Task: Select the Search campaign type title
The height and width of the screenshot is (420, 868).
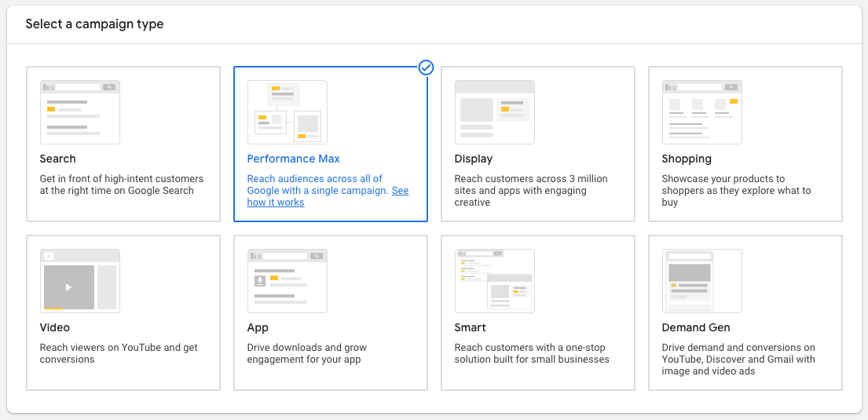Action: coord(57,159)
